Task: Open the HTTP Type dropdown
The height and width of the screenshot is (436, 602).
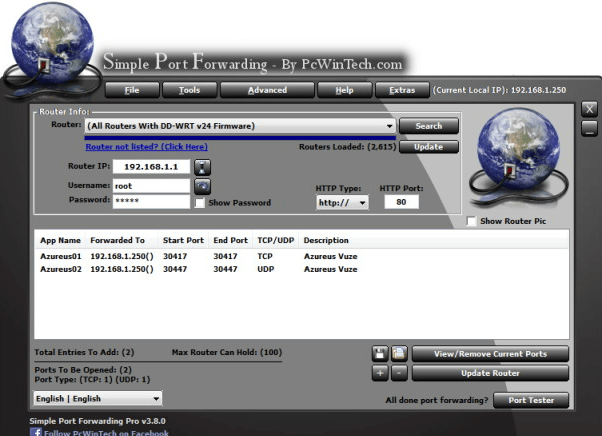Action: point(342,202)
